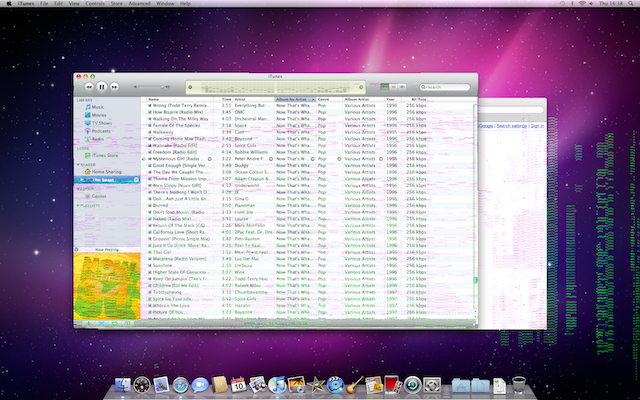The width and height of the screenshot is (640, 400).
Task: Uncheck the song Tubthumping
Action: tap(150, 292)
